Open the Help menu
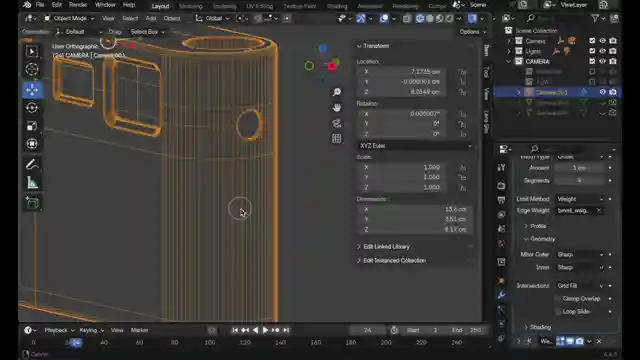Image resolution: width=640 pixels, height=360 pixels. pyautogui.click(x=129, y=5)
